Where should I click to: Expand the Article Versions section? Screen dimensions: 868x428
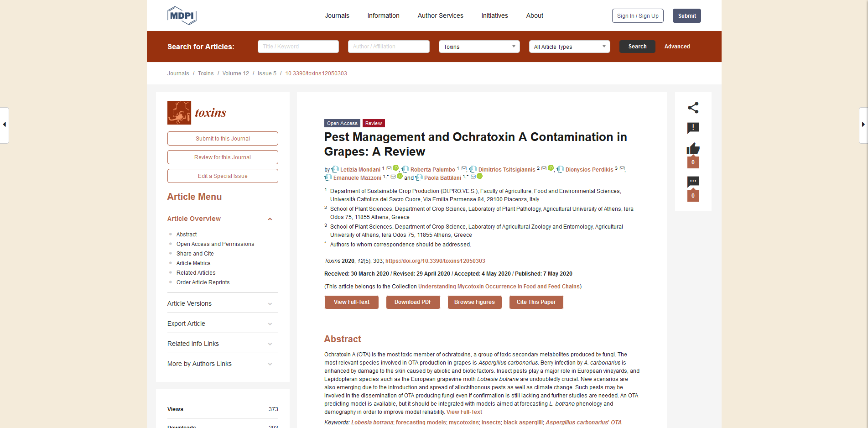tap(270, 304)
